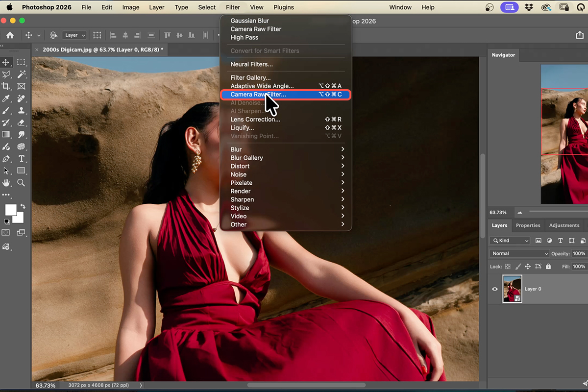The image size is (588, 392).
Task: Select the Eyedropper tool
Action: pos(6,98)
